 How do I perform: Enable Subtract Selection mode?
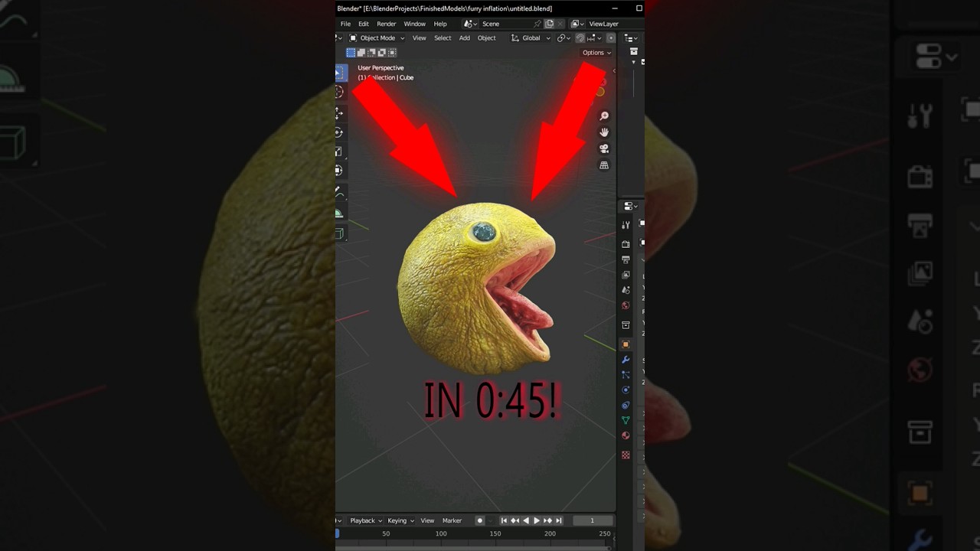pos(371,53)
